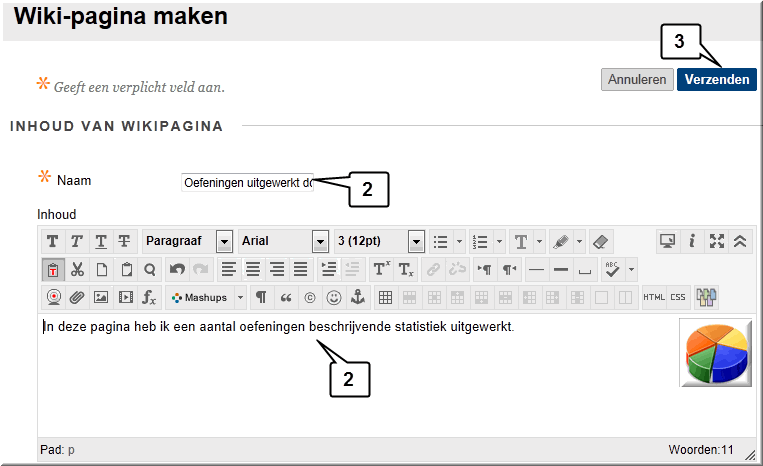Decrease paragraph indent
Screen dimensions: 763x466
click(x=352, y=269)
